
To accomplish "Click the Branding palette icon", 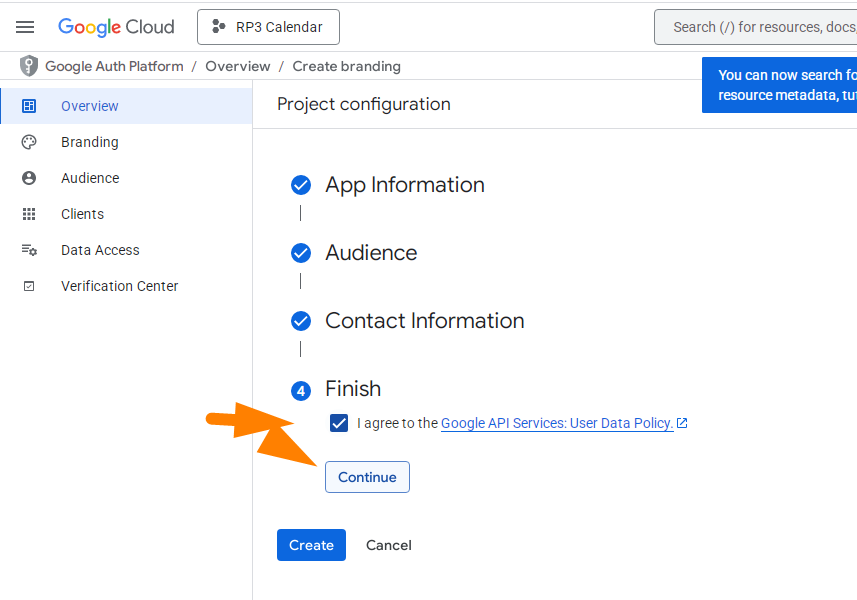I will (x=29, y=142).
